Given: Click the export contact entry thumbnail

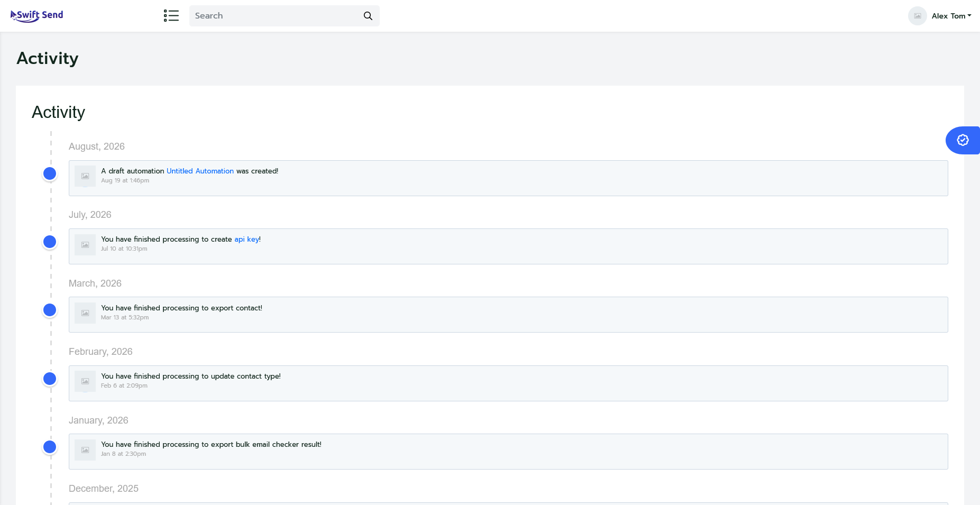Looking at the screenshot, I should 85,313.
